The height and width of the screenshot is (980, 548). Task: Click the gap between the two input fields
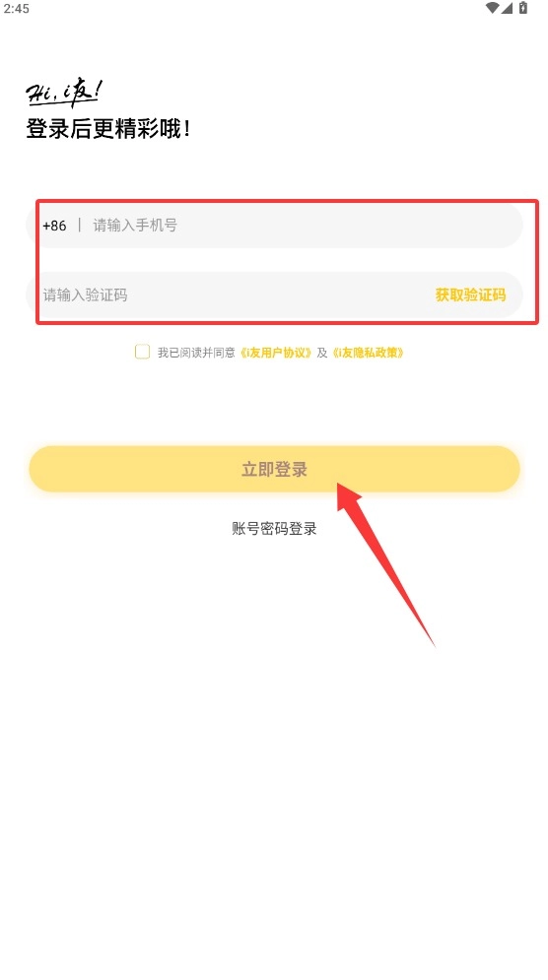(x=275, y=260)
